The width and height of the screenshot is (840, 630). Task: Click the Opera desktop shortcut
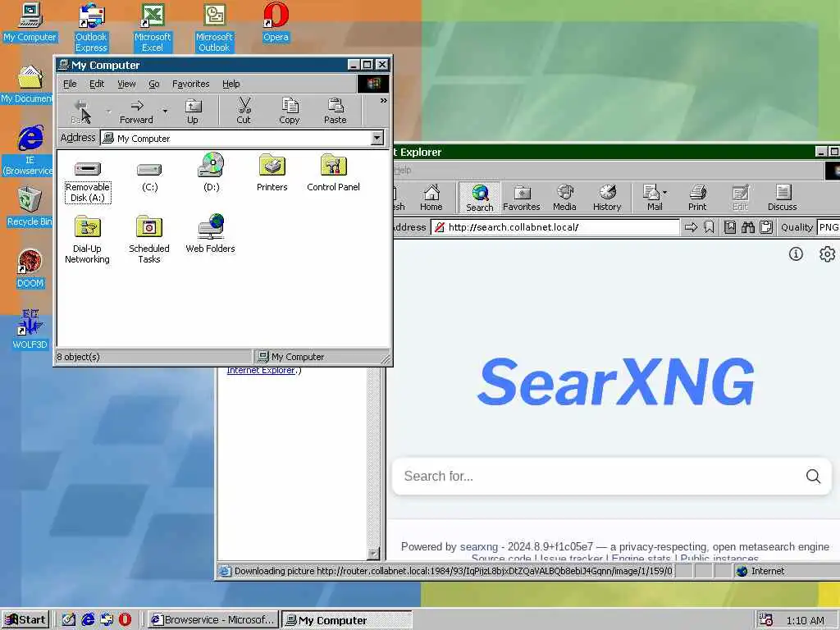(x=276, y=23)
